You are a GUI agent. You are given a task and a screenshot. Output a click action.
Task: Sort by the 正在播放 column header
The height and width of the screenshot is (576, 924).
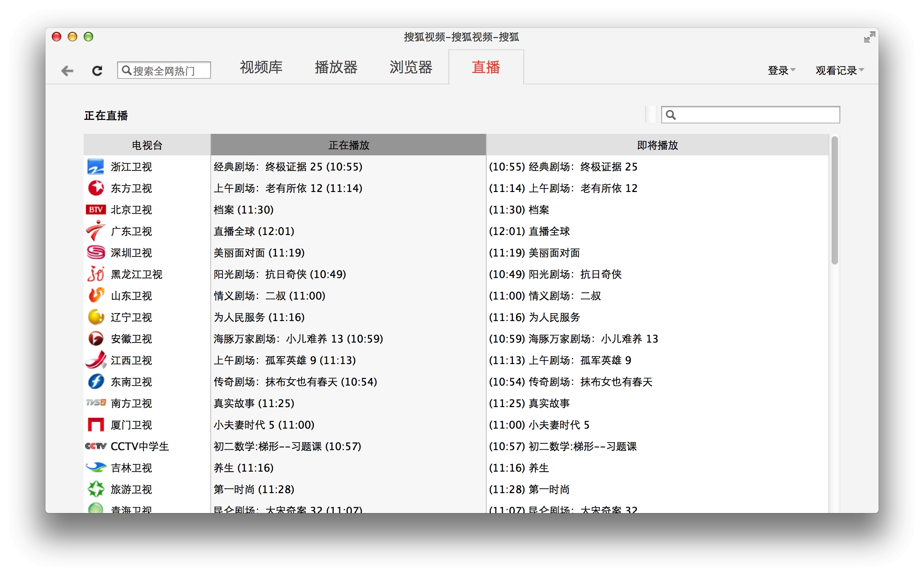click(x=348, y=145)
